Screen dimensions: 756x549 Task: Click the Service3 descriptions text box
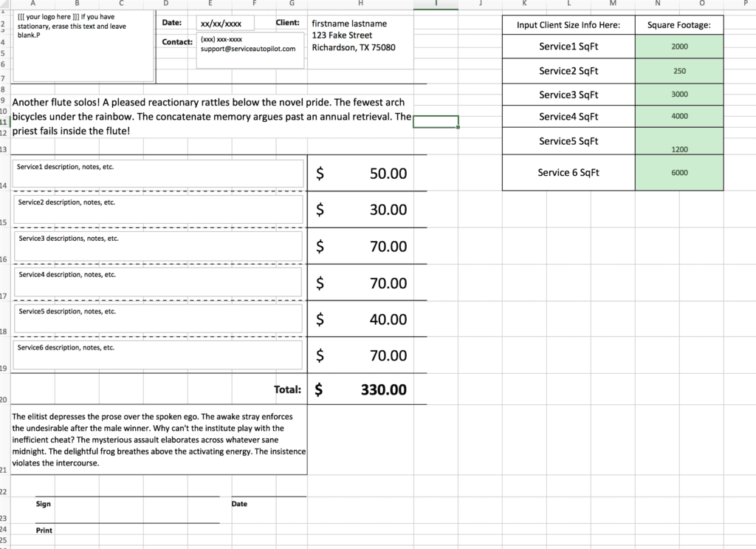click(158, 245)
